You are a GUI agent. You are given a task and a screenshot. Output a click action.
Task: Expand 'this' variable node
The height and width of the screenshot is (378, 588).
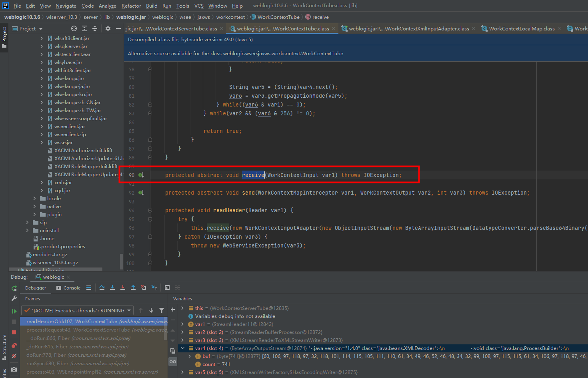click(182, 308)
